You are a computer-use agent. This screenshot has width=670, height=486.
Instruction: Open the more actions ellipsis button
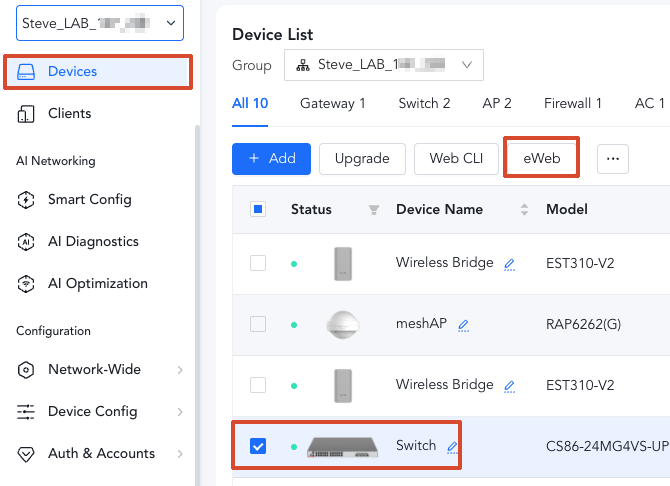click(613, 158)
